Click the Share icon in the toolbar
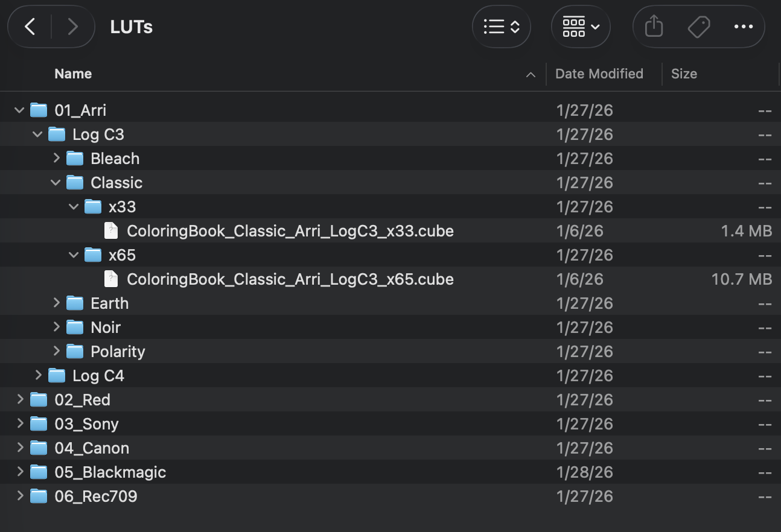 click(652, 27)
